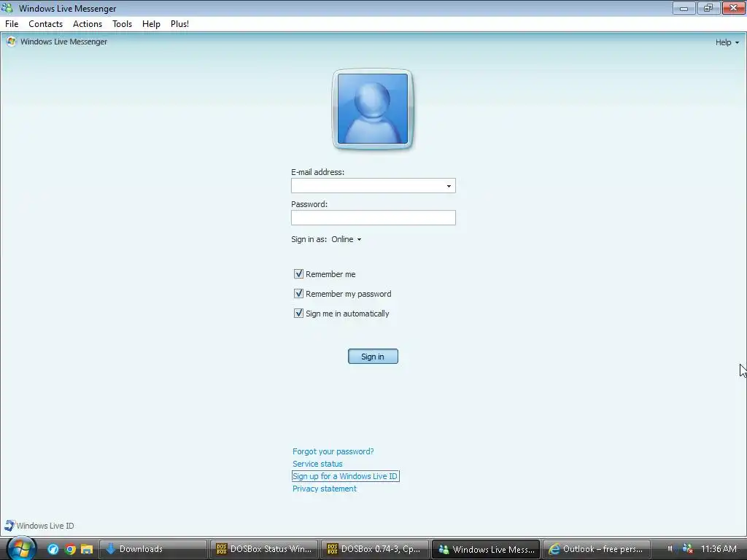This screenshot has height=560, width=747.
Task: Switch to DOSBox Status Window taskbar item
Action: [x=264, y=549]
